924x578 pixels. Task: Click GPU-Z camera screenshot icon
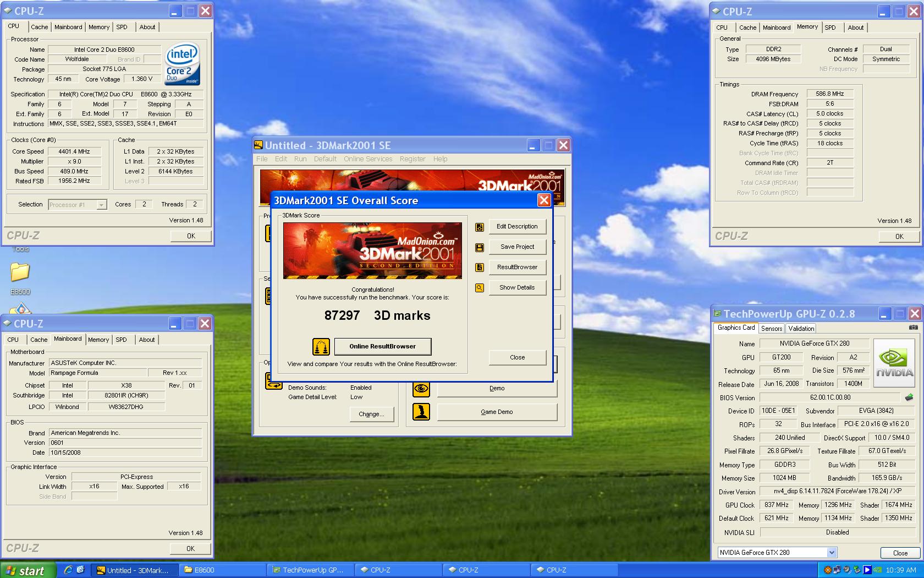[913, 328]
